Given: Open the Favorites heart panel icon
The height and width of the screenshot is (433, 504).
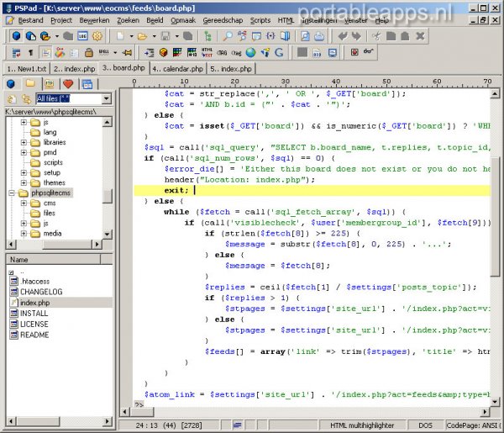Looking at the screenshot, I should click(x=66, y=83).
